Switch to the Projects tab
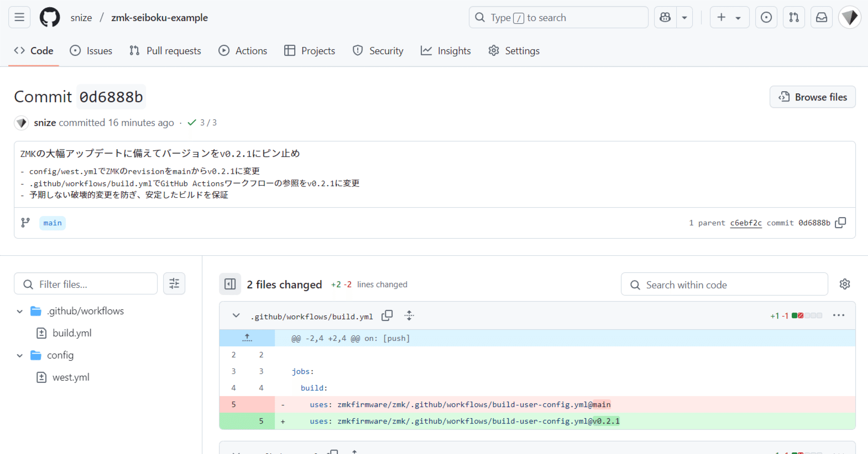Image resolution: width=868 pixels, height=454 pixels. click(x=310, y=51)
